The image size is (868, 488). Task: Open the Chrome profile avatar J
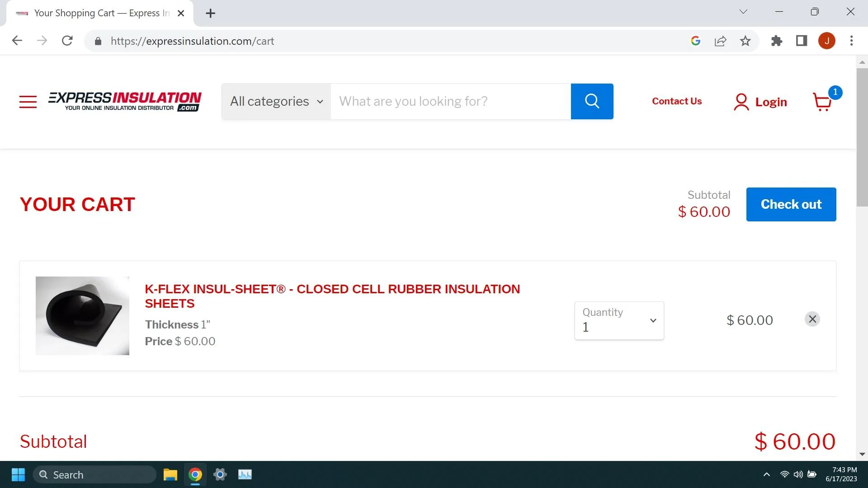826,41
